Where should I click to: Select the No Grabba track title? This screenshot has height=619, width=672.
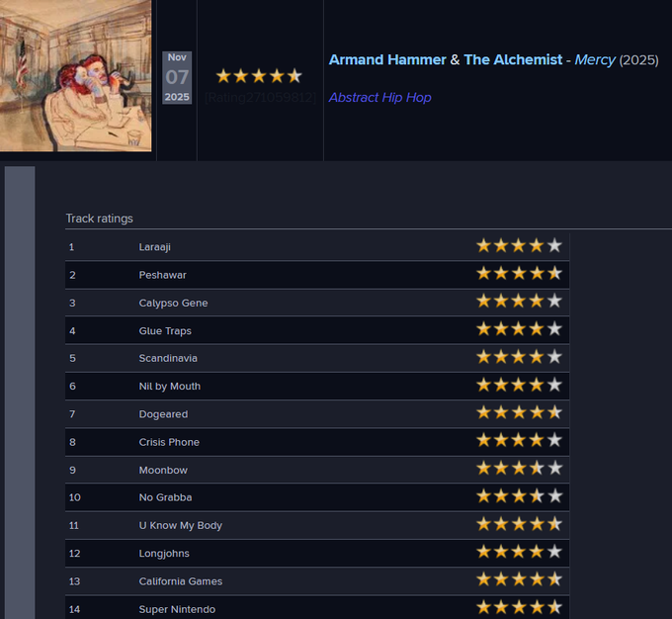(x=165, y=497)
